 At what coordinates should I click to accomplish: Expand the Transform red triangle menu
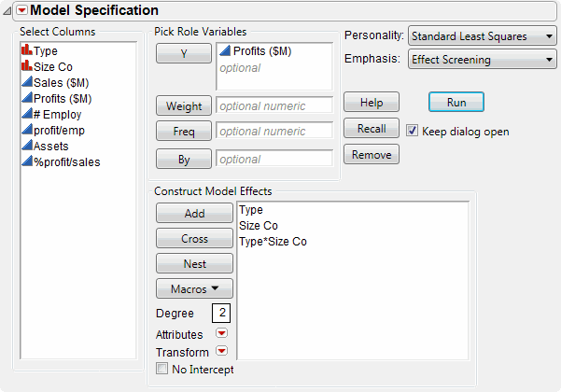221,352
